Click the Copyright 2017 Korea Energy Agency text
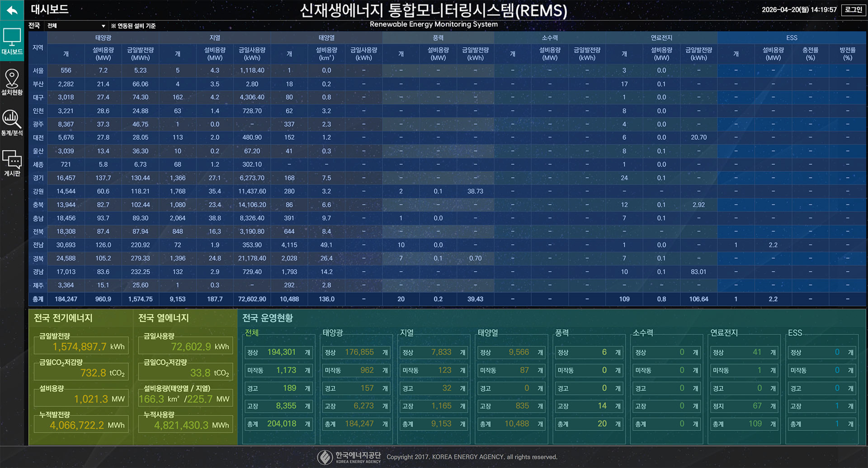The image size is (868, 468). (472, 457)
